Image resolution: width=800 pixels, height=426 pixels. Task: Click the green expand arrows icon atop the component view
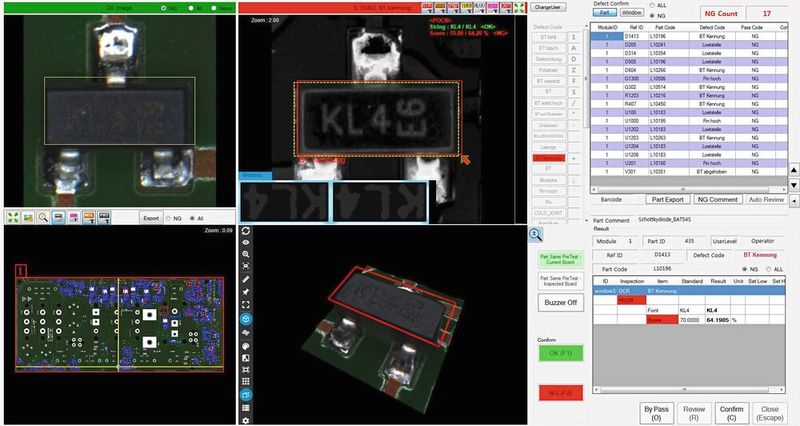click(x=519, y=7)
